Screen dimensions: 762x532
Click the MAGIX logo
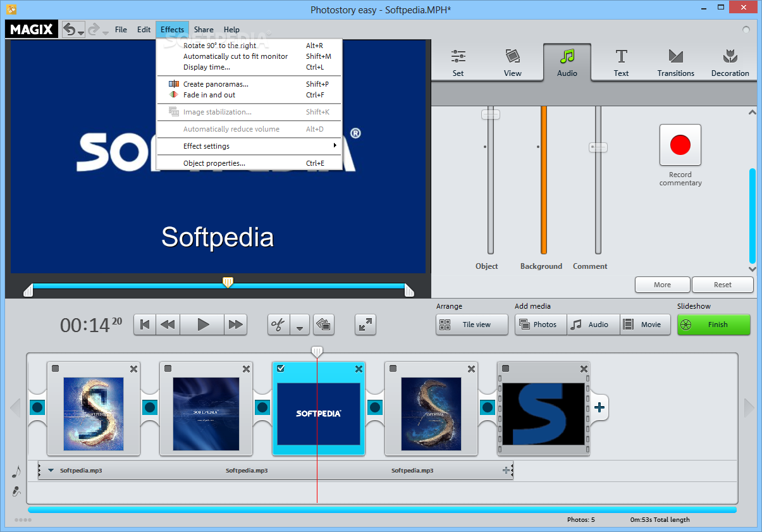[32, 29]
